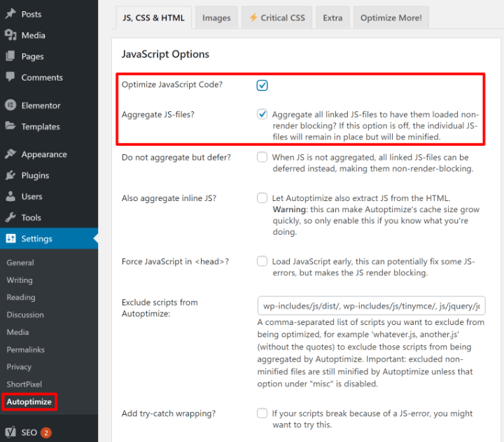504x442 pixels.
Task: Click the Comments bubble icon
Action: (10, 77)
